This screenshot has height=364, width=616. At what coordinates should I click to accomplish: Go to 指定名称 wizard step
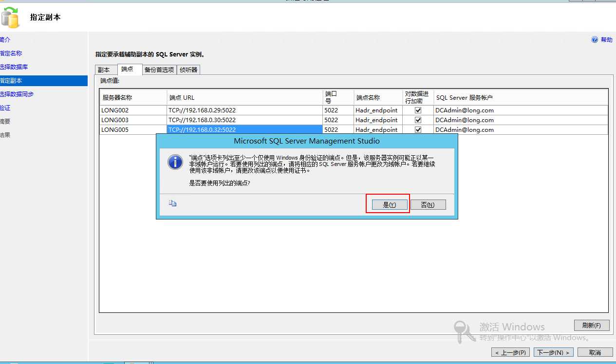tap(11, 54)
